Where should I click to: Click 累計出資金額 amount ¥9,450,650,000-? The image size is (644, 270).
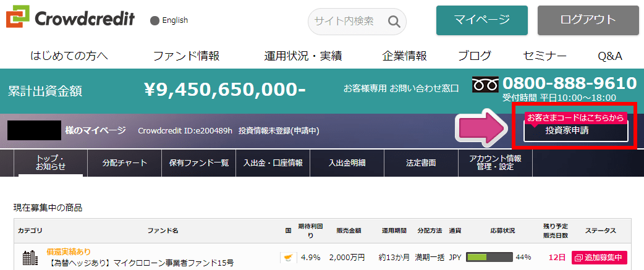(x=225, y=90)
